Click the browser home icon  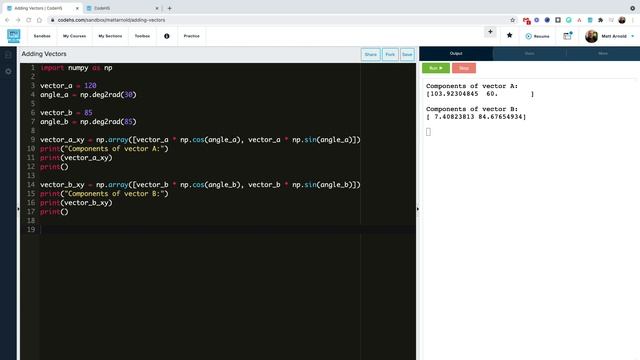point(39,20)
